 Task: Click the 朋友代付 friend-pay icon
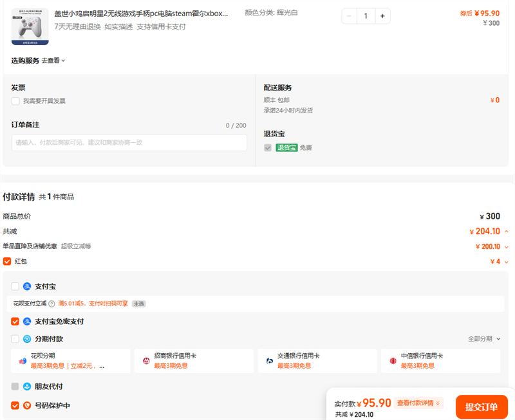[27, 387]
